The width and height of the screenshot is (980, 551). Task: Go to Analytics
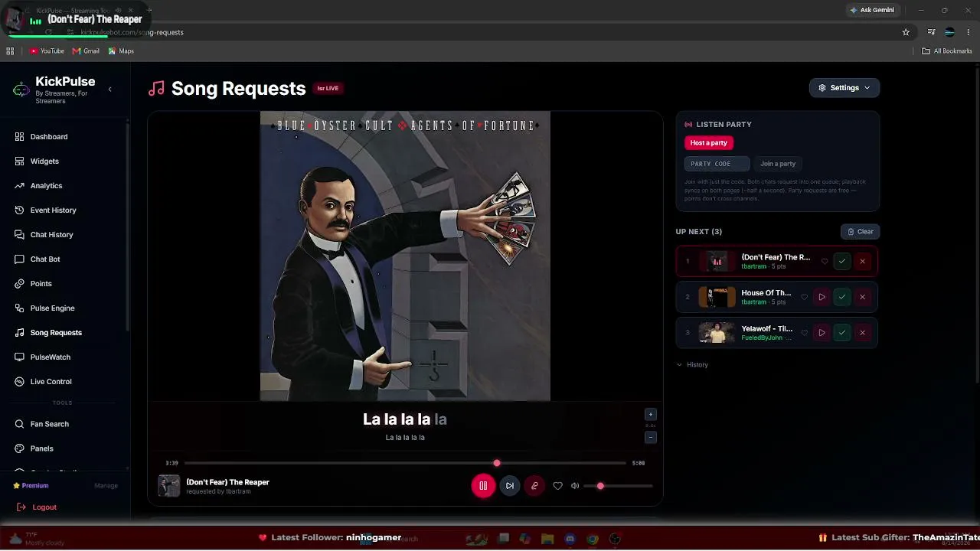[46, 186]
